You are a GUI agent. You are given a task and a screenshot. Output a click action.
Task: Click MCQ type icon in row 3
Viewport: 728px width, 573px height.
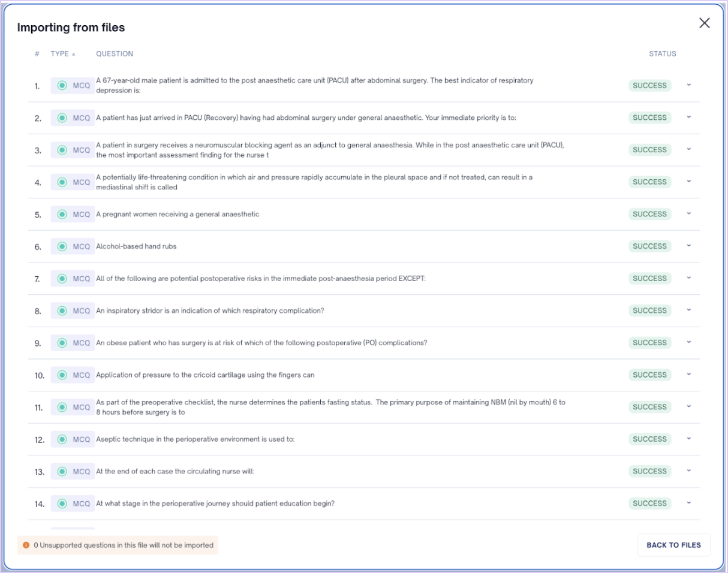(x=62, y=150)
